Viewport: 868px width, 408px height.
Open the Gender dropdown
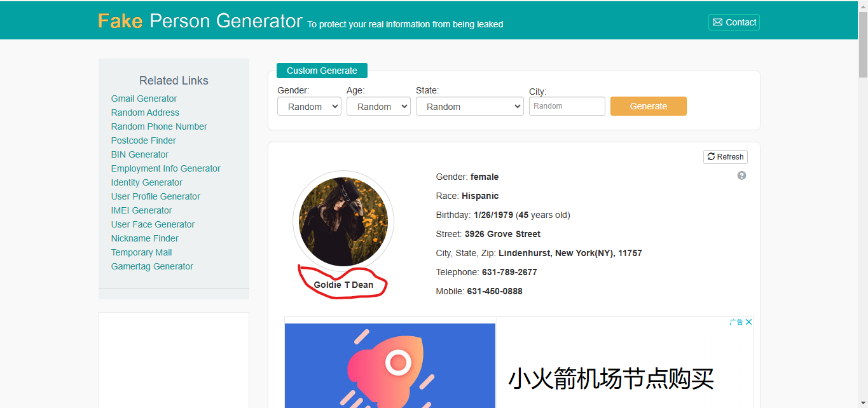pos(309,107)
